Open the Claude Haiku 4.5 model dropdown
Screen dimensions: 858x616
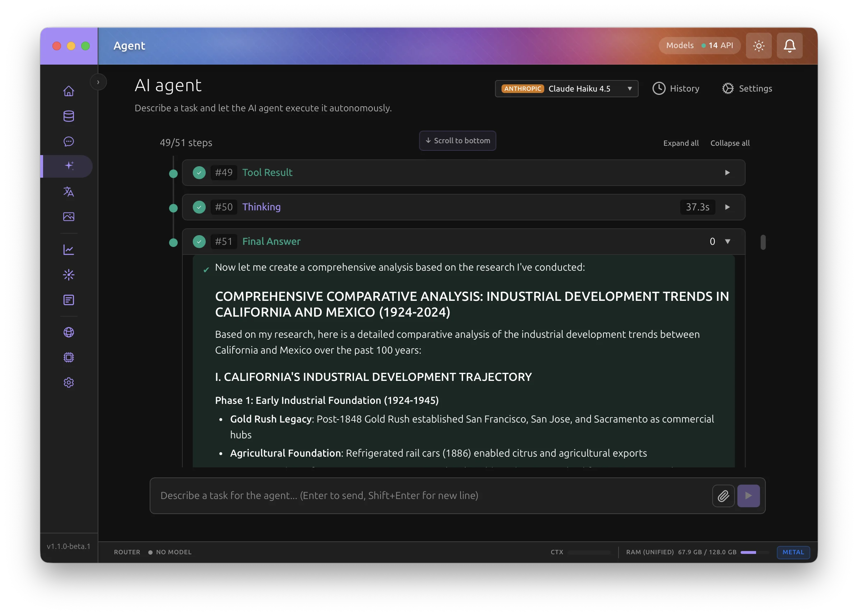(x=566, y=89)
